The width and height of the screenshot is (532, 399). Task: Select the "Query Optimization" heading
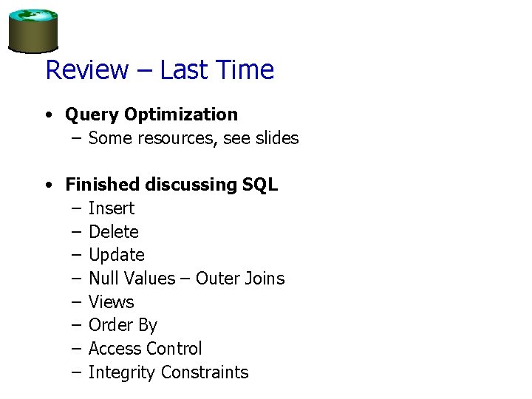tap(151, 115)
